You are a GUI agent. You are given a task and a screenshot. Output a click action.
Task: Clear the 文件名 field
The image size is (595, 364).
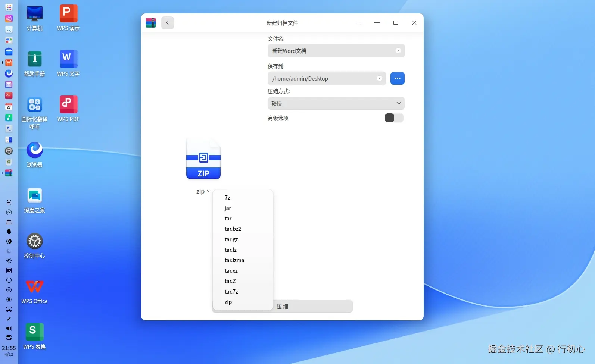pyautogui.click(x=398, y=51)
